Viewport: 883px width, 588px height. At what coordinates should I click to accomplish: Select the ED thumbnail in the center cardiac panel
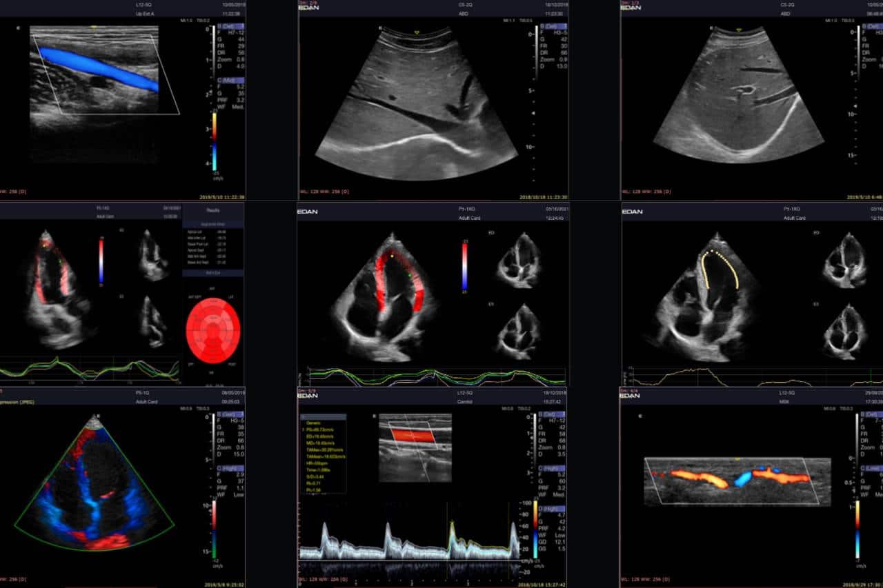(519, 260)
